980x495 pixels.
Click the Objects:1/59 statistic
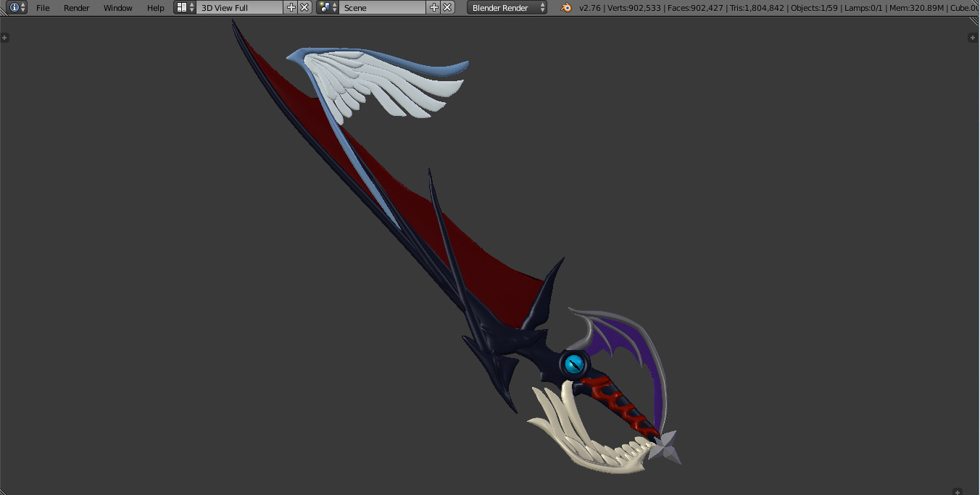click(814, 8)
